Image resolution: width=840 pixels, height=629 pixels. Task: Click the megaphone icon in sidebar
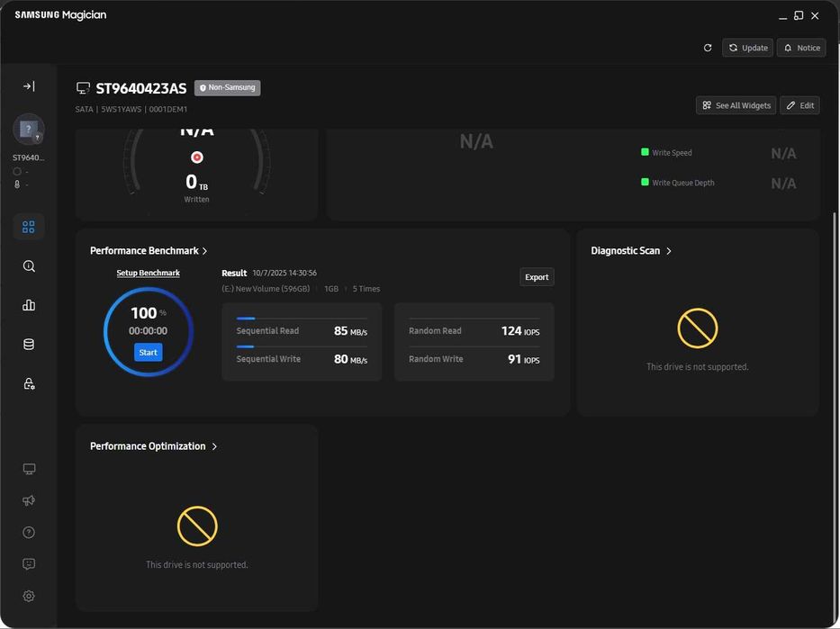pos(29,500)
